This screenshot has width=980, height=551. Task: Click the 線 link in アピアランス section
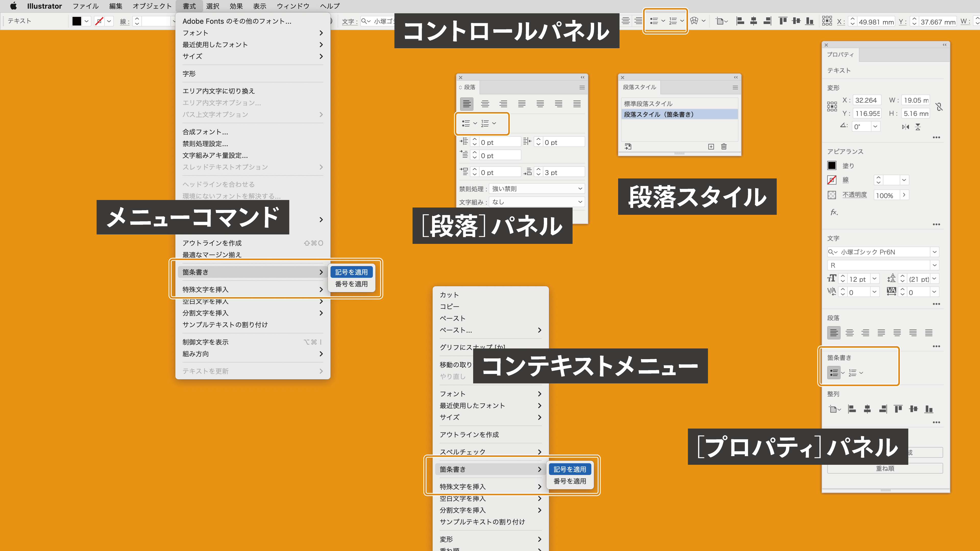coord(845,180)
